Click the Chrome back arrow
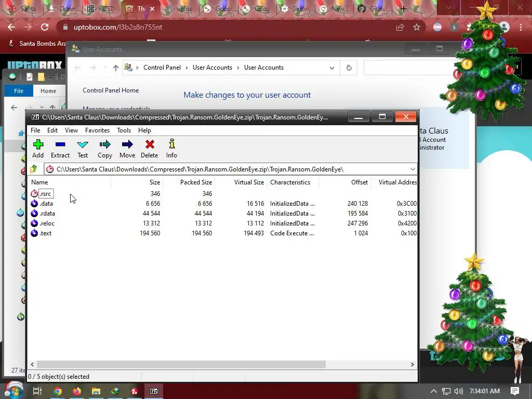 (11, 27)
